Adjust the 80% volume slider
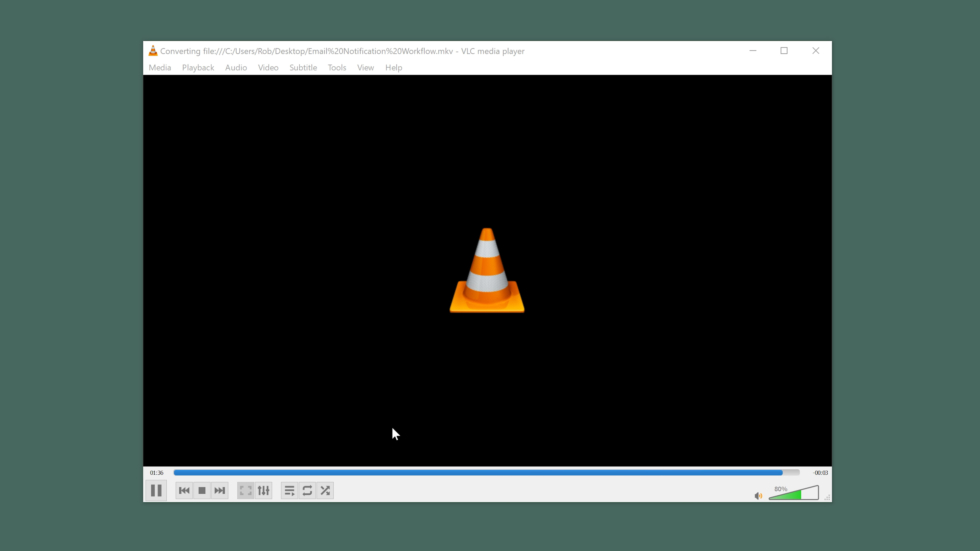The height and width of the screenshot is (551, 980). 794,493
